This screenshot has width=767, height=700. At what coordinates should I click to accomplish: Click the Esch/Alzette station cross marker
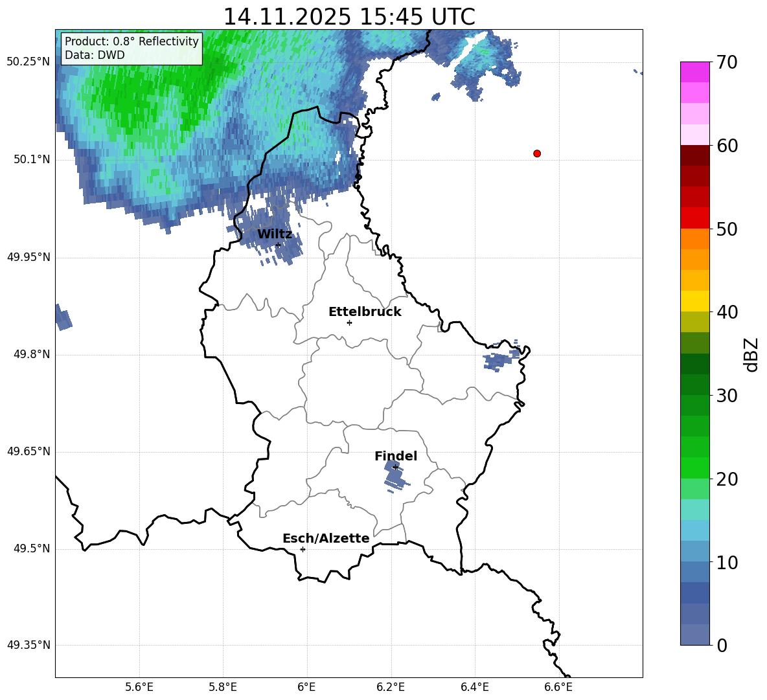(x=303, y=549)
